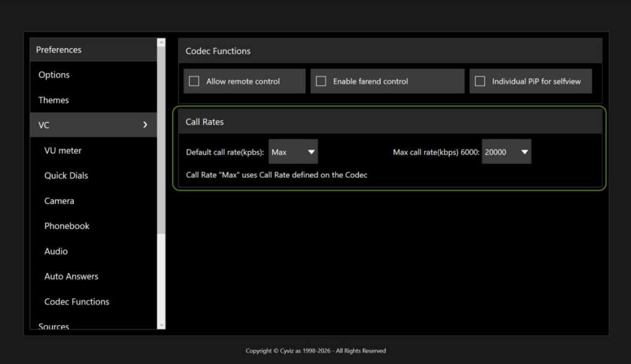Viewport: 631px width, 364px height.
Task: Select Themes in the sidebar
Action: coord(54,100)
